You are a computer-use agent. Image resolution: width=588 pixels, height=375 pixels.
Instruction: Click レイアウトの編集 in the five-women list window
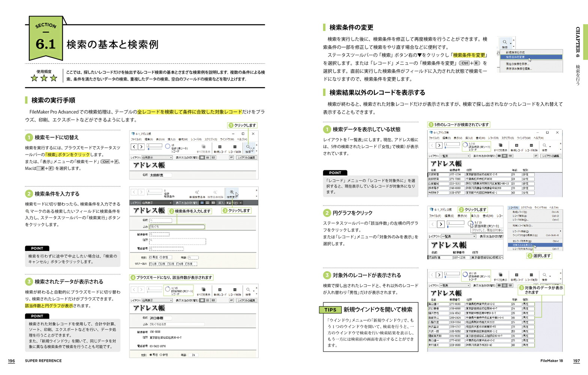[551, 156]
